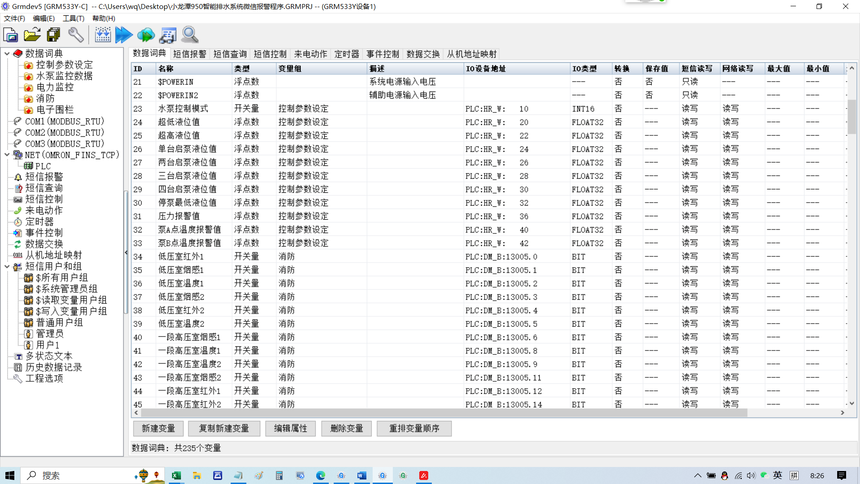860x484 pixels.
Task: Click the cloud download toolbar icon
Action: [146, 35]
